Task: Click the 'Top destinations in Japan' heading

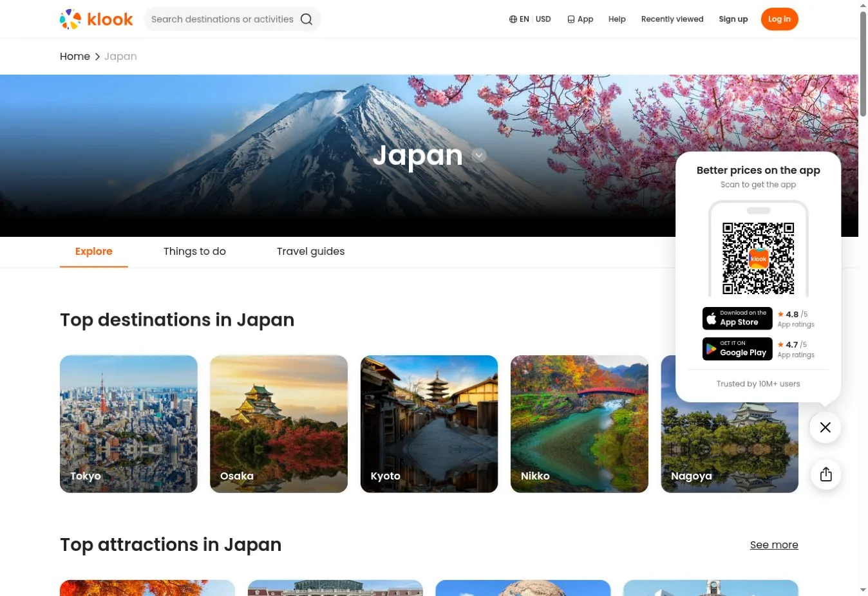Action: (177, 320)
